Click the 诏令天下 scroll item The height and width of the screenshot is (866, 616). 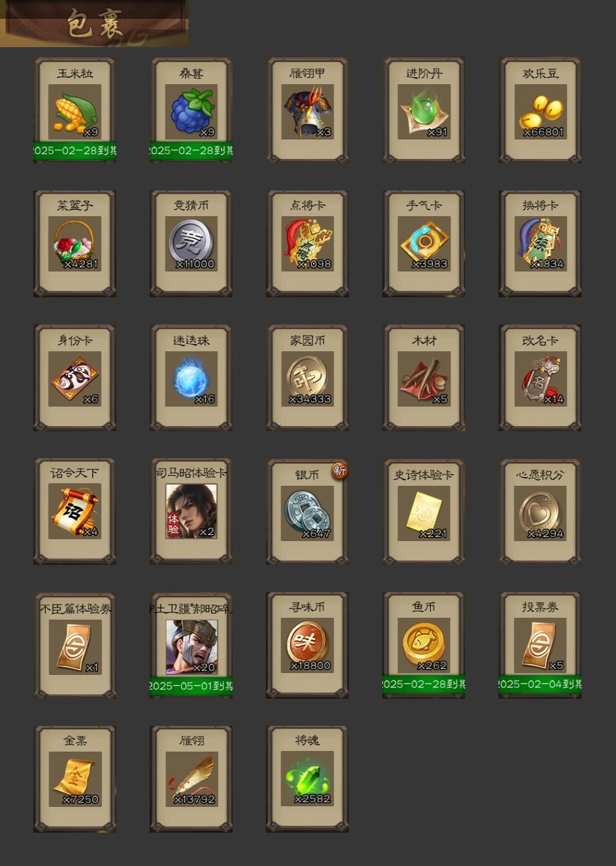coord(75,512)
